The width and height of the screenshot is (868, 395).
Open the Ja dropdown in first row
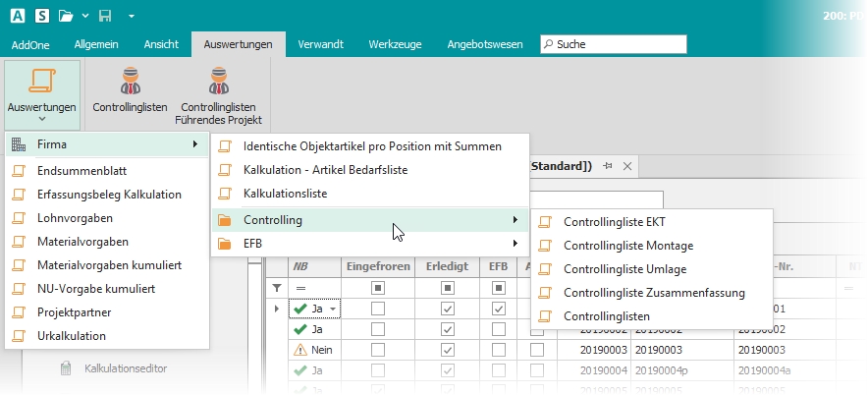point(333,310)
